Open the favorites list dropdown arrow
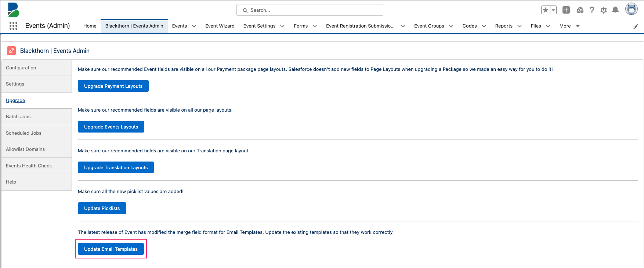 point(553,10)
